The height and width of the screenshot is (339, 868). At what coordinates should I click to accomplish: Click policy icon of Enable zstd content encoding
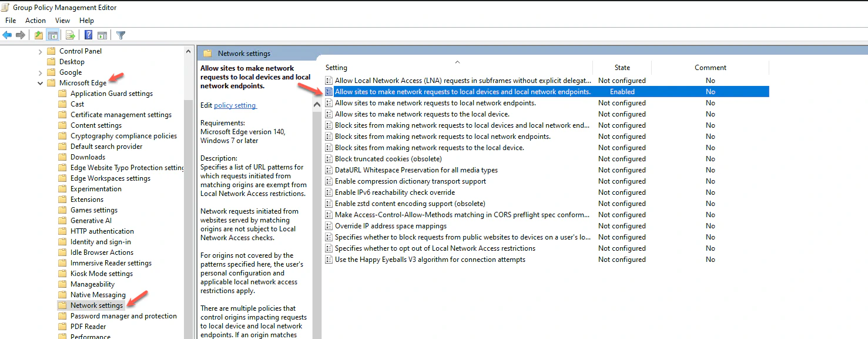329,204
